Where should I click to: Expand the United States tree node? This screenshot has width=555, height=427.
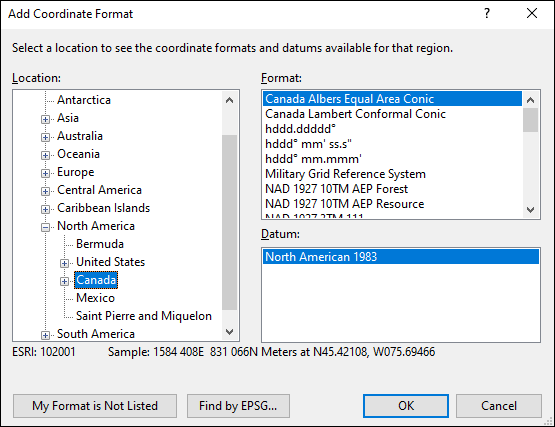coord(64,263)
